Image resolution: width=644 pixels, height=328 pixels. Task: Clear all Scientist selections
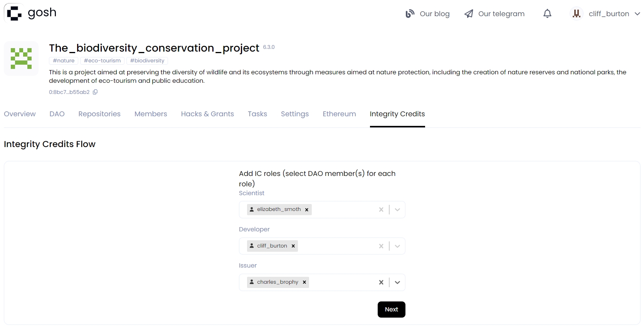click(381, 210)
